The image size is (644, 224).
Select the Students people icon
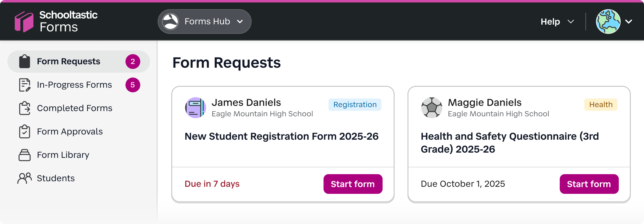point(24,178)
